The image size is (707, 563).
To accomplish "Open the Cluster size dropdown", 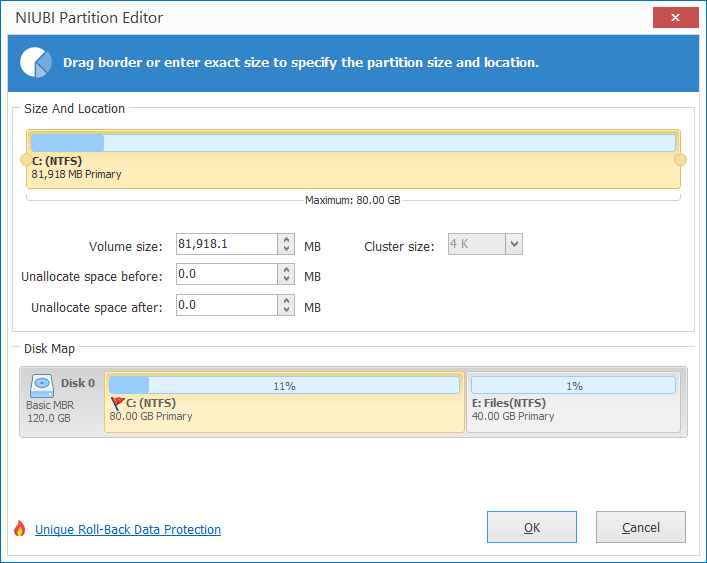I will pyautogui.click(x=514, y=244).
